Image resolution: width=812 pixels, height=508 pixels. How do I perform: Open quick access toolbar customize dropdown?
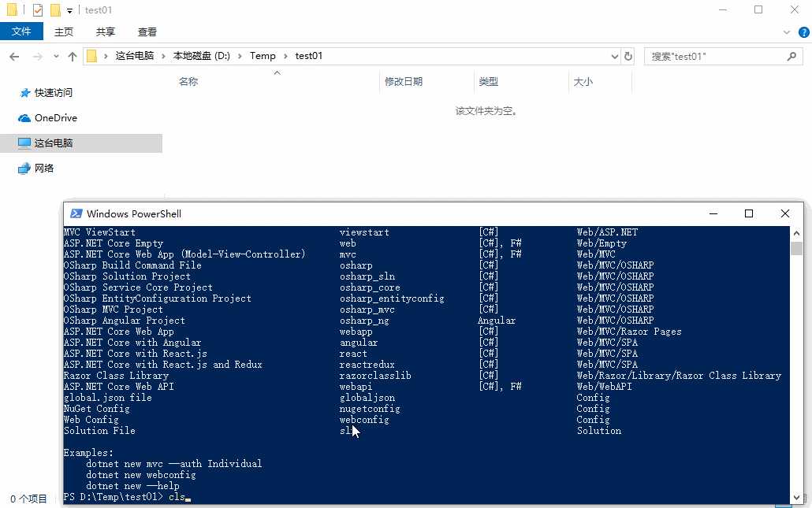point(69,10)
